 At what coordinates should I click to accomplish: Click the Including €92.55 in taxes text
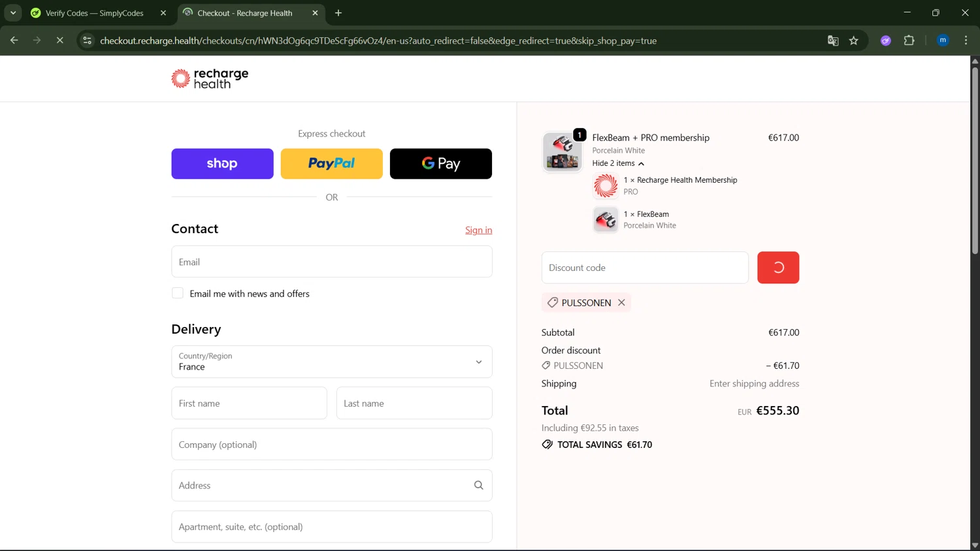point(590,428)
